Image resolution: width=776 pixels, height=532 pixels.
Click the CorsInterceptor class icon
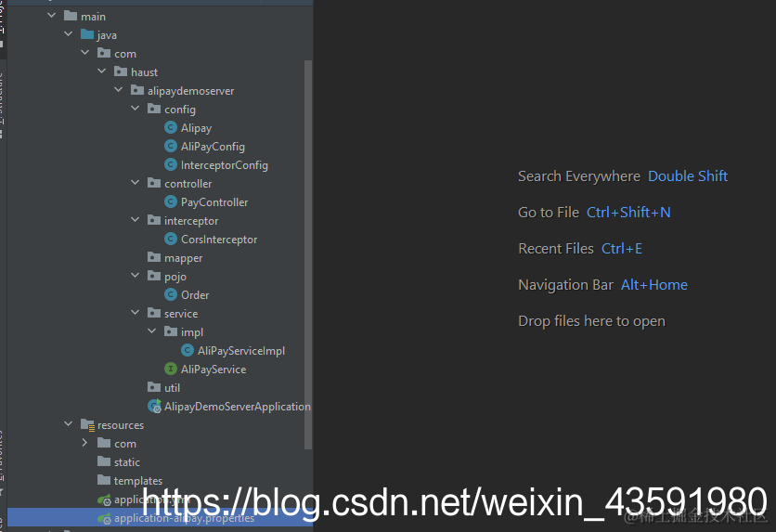[x=171, y=239]
